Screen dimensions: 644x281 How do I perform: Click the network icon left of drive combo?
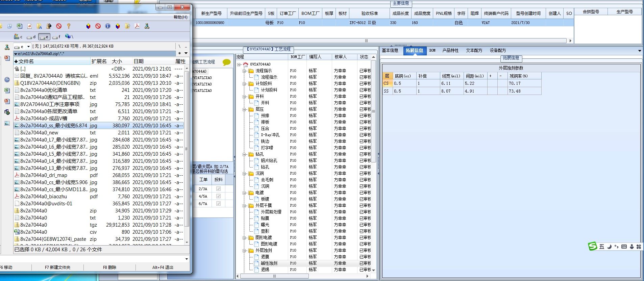(x=7, y=47)
